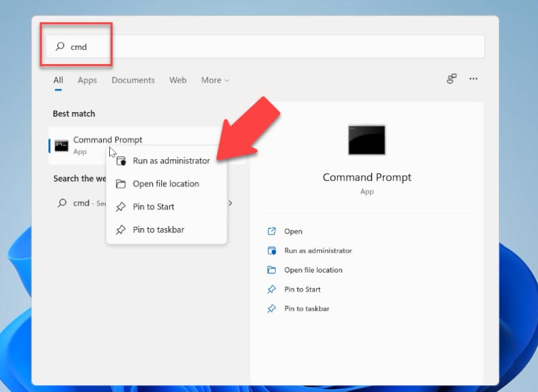Click folder icon beside context Open file location
The image size is (538, 392).
pyautogui.click(x=120, y=184)
